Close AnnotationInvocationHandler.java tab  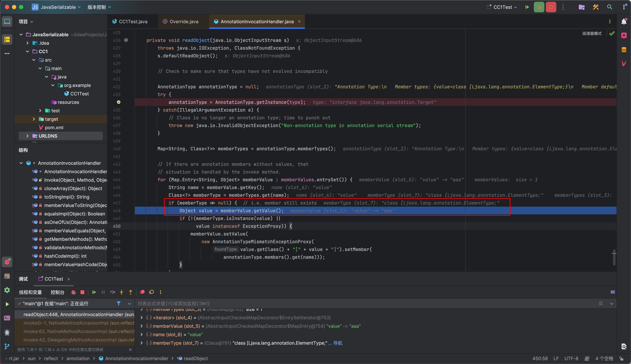[x=299, y=21]
